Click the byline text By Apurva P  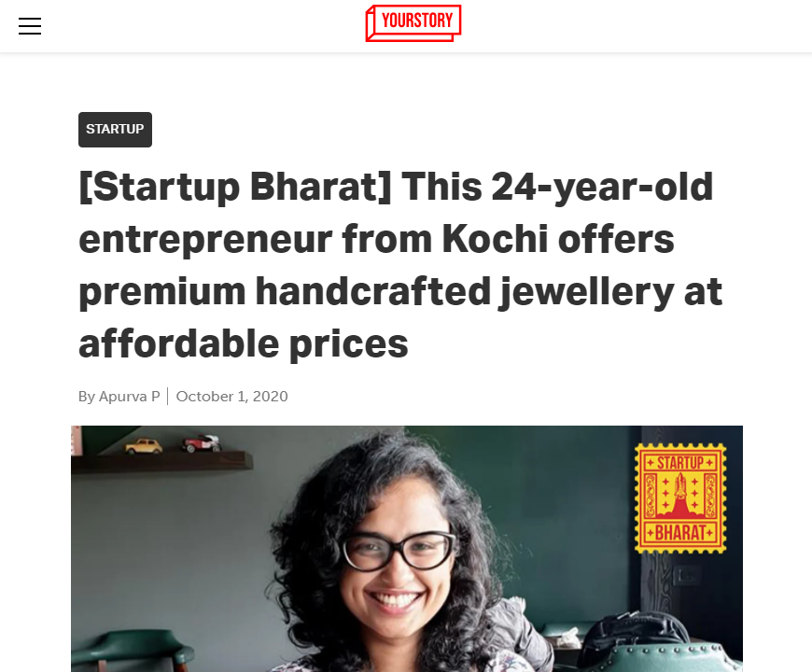pos(119,396)
